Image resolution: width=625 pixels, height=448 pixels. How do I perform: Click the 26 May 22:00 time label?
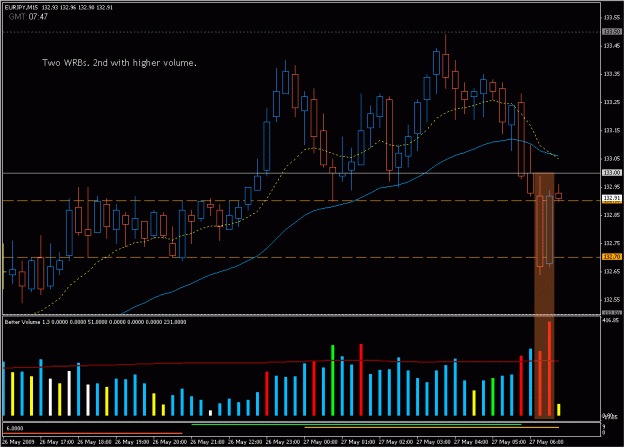pyautogui.click(x=244, y=442)
